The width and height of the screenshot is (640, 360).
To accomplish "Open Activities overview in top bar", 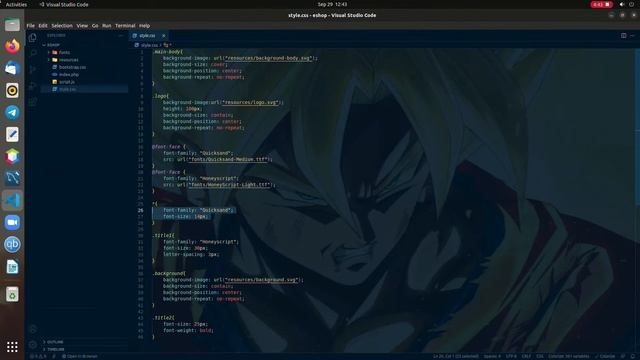I will point(16,4).
